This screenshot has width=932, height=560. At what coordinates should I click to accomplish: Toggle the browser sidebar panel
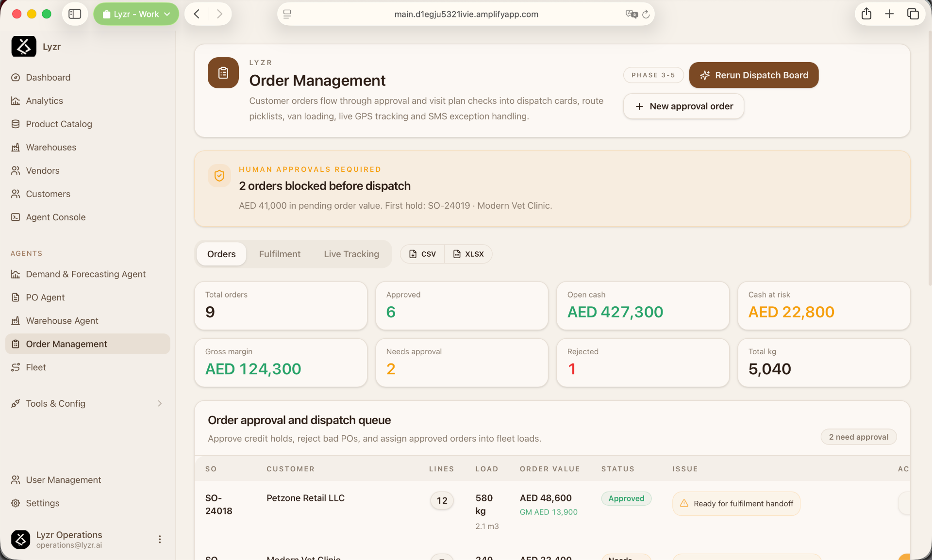coord(75,14)
